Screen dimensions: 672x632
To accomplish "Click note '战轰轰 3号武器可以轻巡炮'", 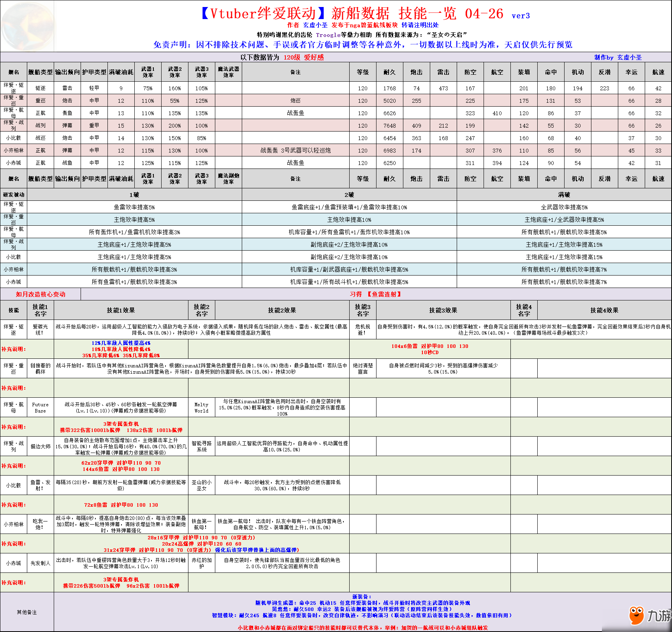I will coord(296,150).
